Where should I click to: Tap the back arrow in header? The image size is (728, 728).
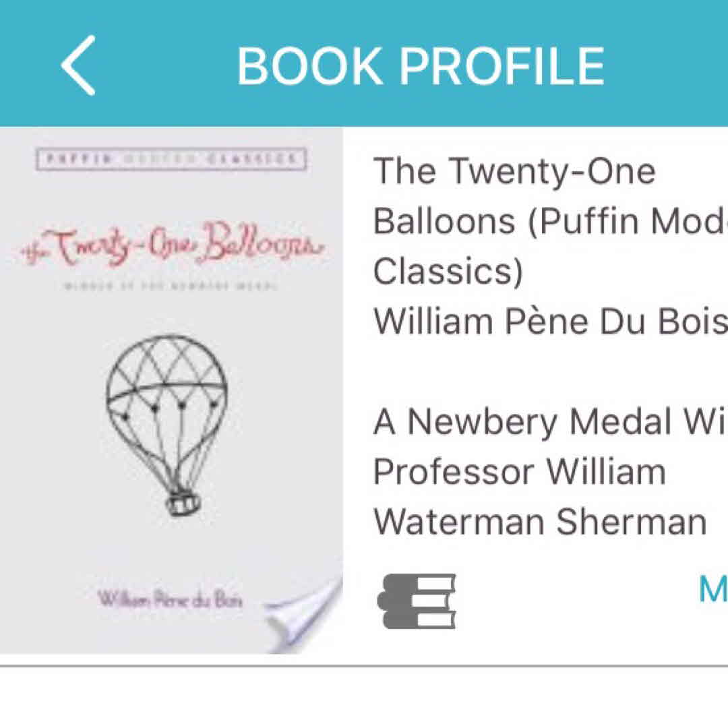click(78, 65)
